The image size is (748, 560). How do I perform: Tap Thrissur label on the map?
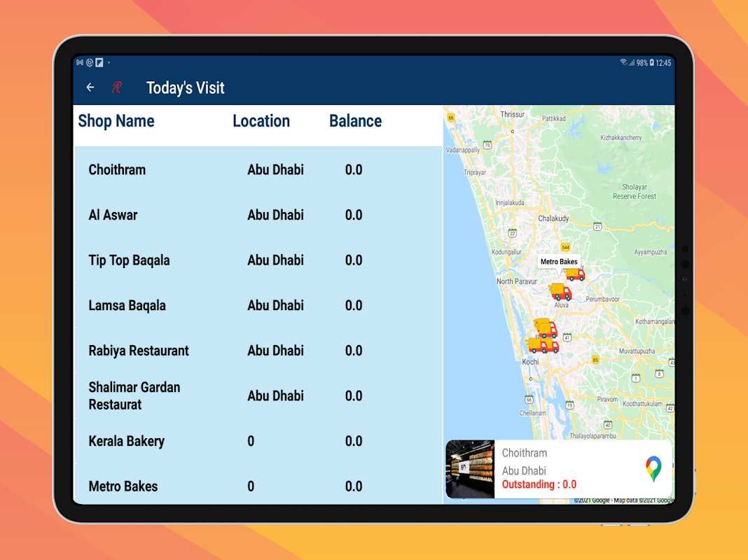click(x=513, y=114)
